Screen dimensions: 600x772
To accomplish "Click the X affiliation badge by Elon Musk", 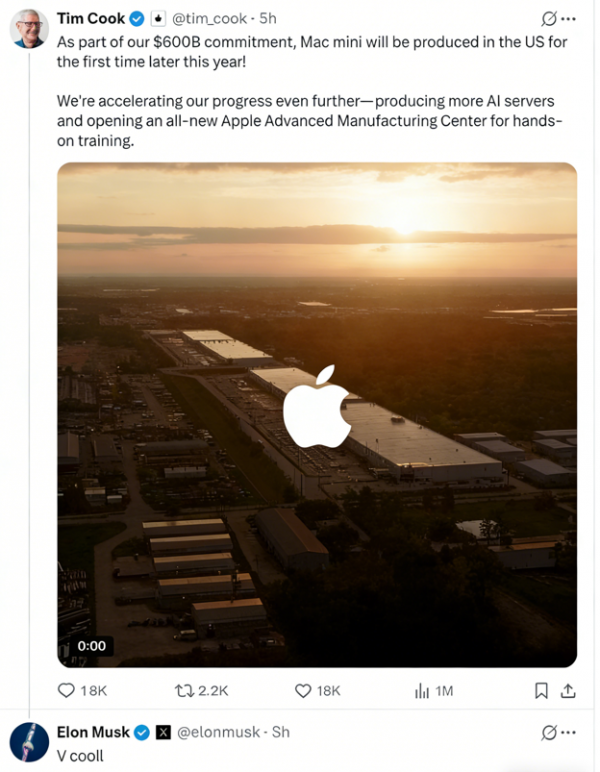I will pos(163,733).
